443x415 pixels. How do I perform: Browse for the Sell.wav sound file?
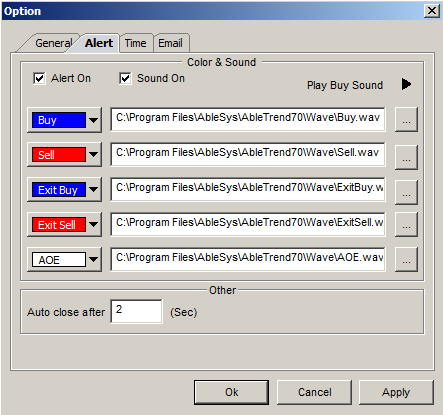coord(406,157)
